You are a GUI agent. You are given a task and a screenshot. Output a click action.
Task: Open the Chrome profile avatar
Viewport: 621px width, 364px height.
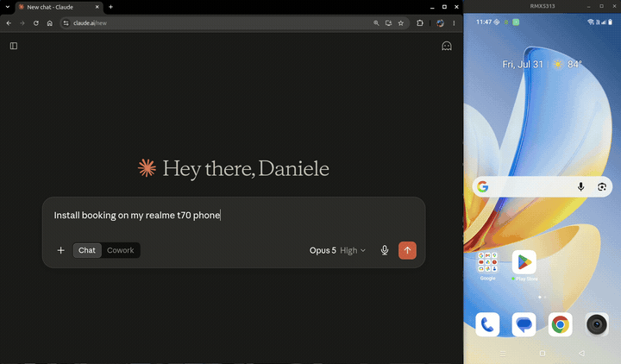440,23
